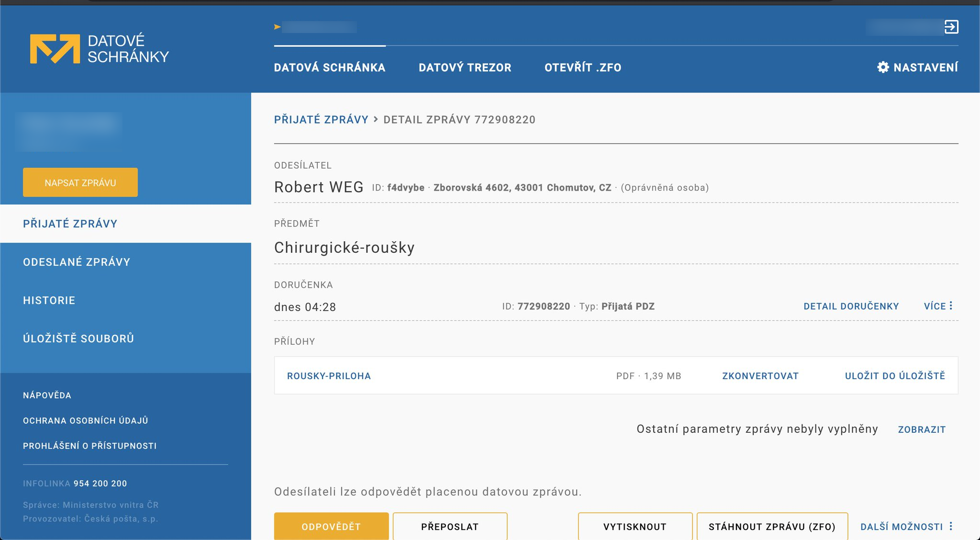Screen dimensions: 980x540
Task: Open the ROUSKY-PRILOHA attachment
Action: click(329, 376)
